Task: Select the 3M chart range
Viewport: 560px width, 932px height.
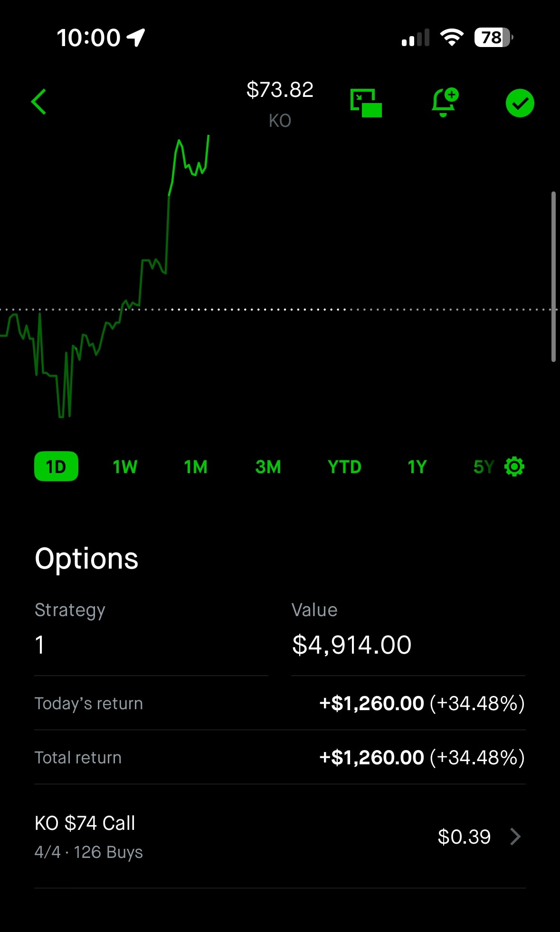Action: 268,467
